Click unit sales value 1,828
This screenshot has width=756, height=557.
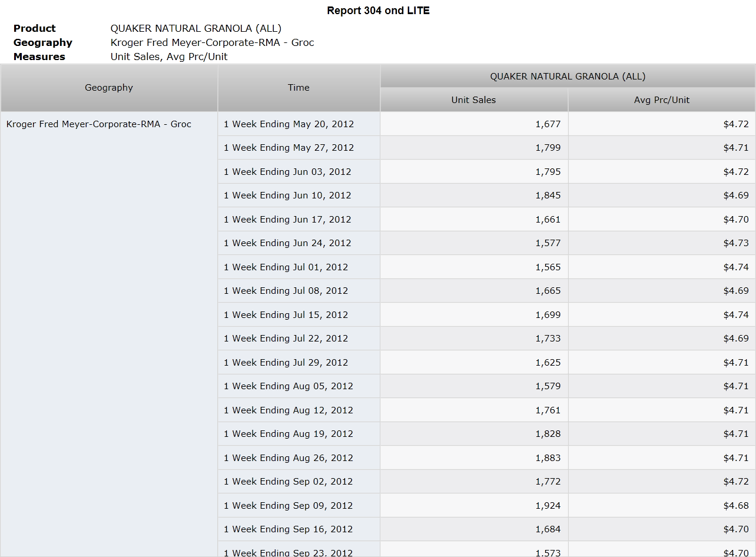(x=548, y=434)
